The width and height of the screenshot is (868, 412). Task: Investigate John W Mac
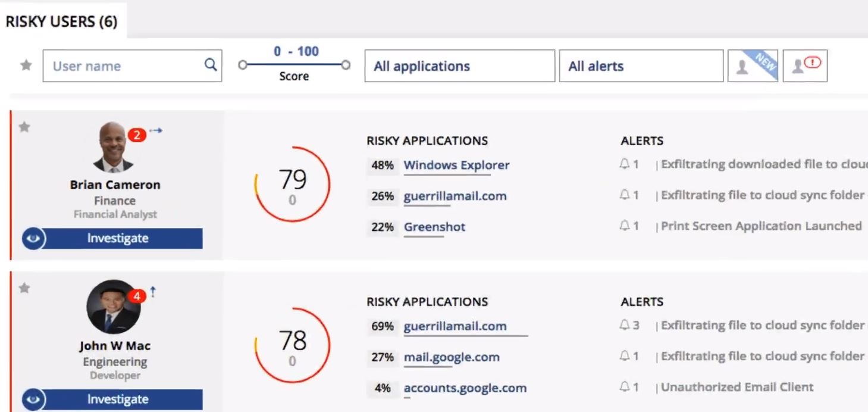tap(118, 399)
